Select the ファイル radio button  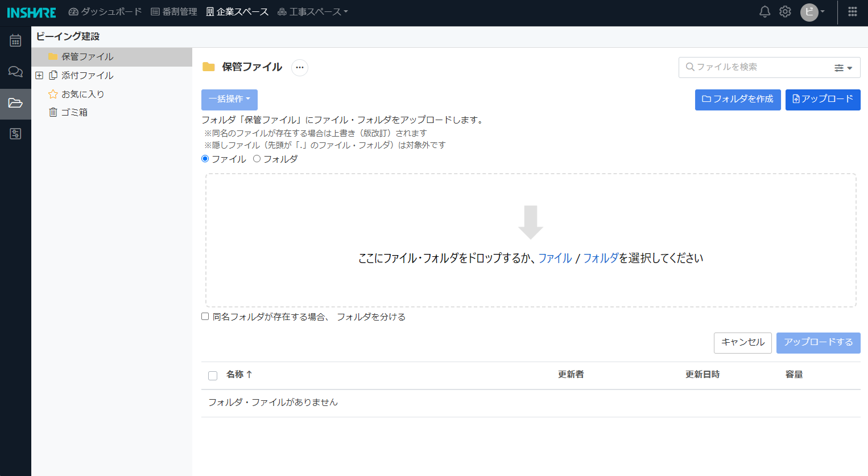point(205,159)
